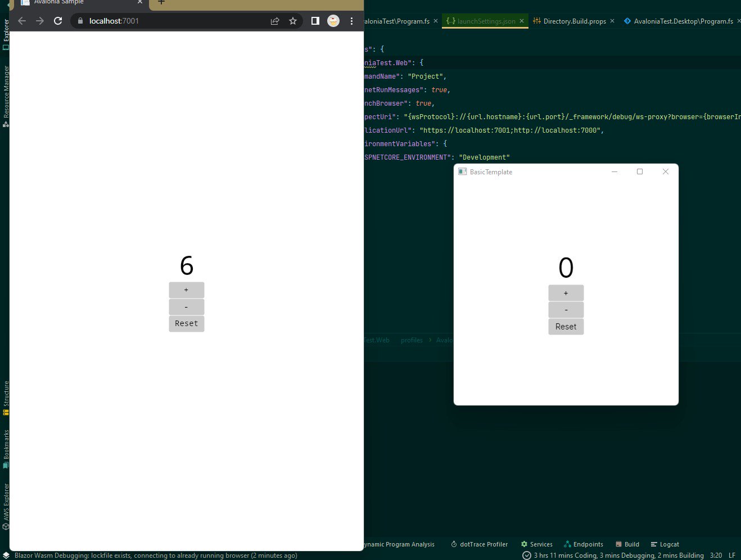The image size is (741, 560).
Task: Toggle the Structure panel open
Action: 5,392
